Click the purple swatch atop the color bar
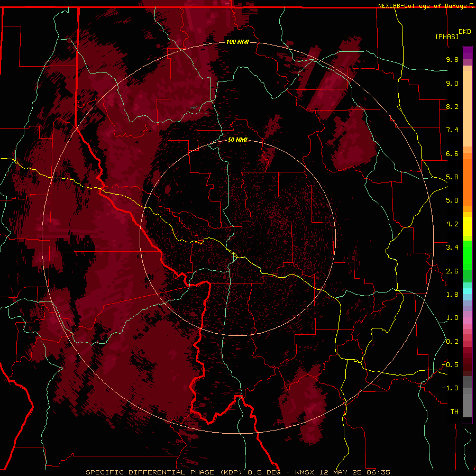Image resolution: width=476 pixels, height=476 pixels. point(467,53)
